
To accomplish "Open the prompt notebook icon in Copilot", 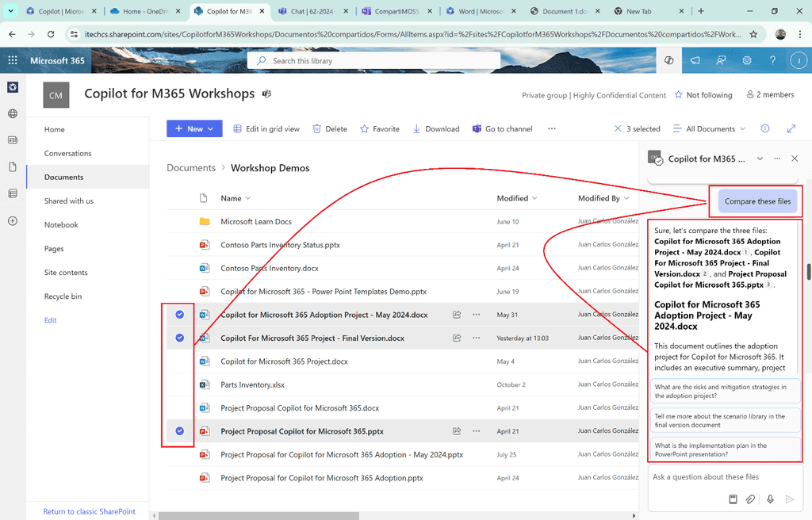I will point(733,499).
